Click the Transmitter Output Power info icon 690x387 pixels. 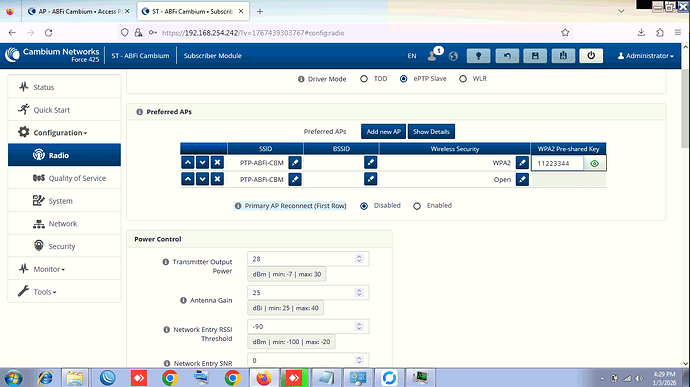point(166,262)
